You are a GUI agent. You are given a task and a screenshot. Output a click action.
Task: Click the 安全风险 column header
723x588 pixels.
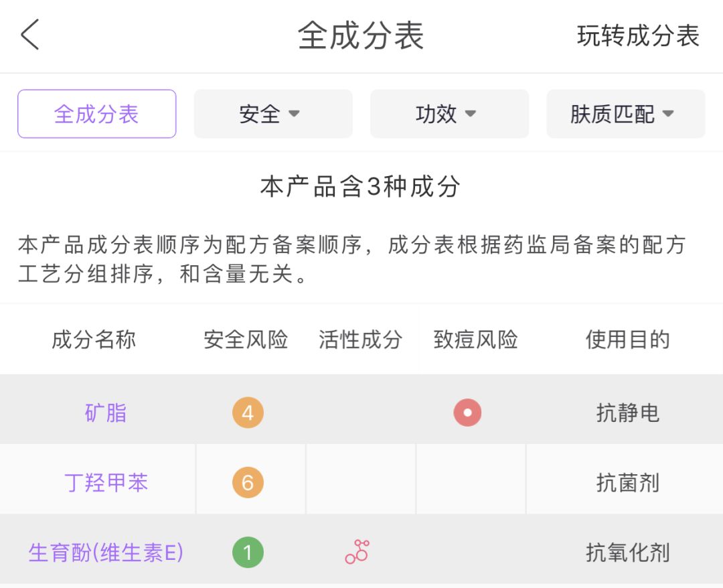point(245,340)
